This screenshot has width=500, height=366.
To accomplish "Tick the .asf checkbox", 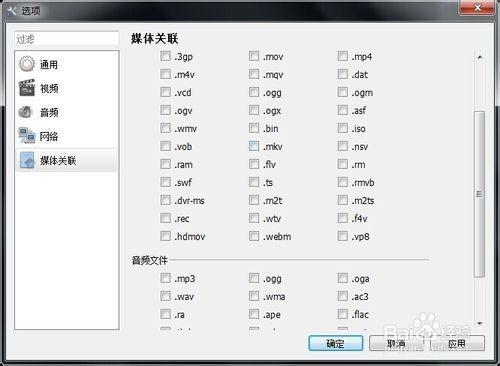I will (343, 110).
